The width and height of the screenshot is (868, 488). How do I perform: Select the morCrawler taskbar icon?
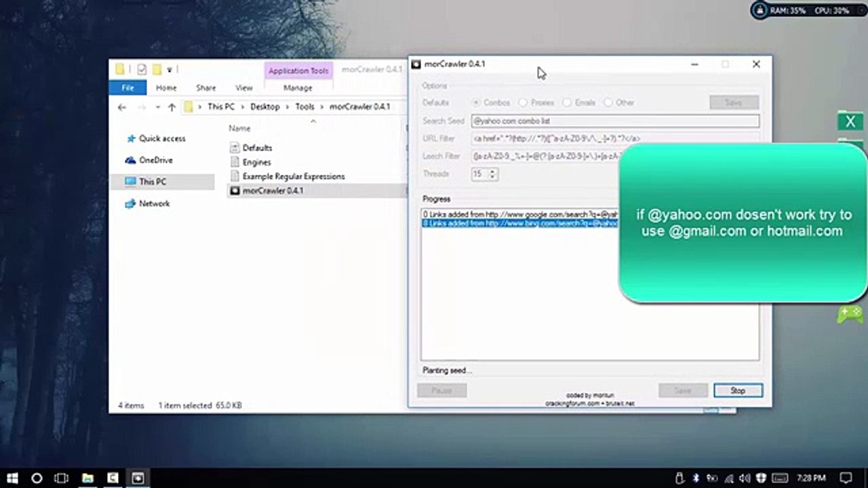pos(138,478)
